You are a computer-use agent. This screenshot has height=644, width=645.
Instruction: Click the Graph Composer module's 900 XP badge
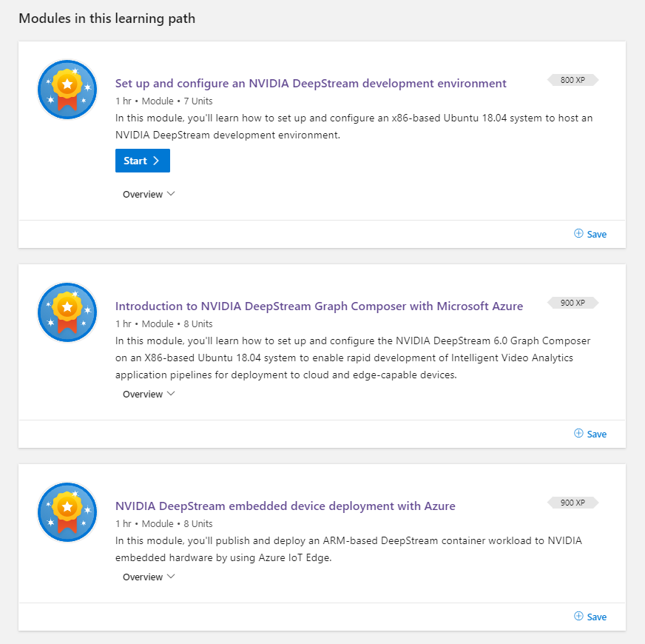click(573, 303)
